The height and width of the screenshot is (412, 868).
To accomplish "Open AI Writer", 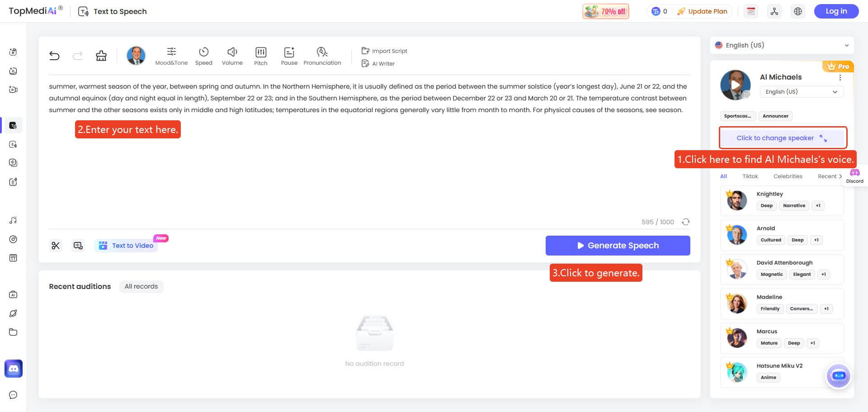I will [378, 63].
